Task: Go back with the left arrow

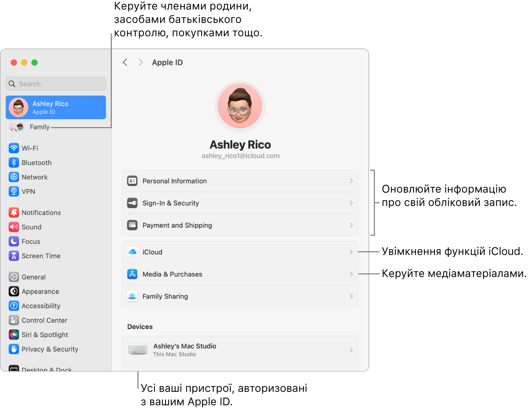Action: (x=125, y=62)
